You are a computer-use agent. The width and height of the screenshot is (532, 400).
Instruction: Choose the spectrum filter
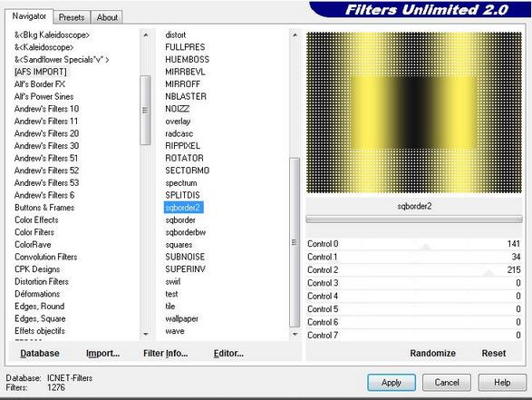point(181,182)
